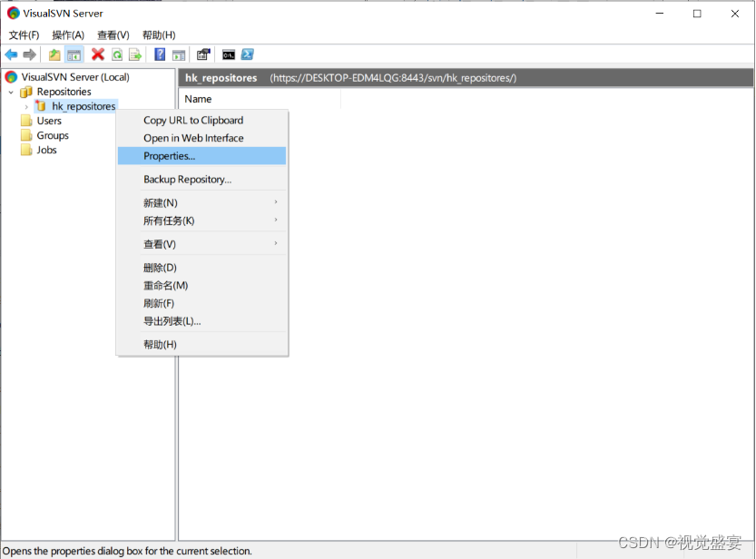This screenshot has width=756, height=559.
Task: Click the hk_repositores URL header bar
Action: tap(466, 78)
